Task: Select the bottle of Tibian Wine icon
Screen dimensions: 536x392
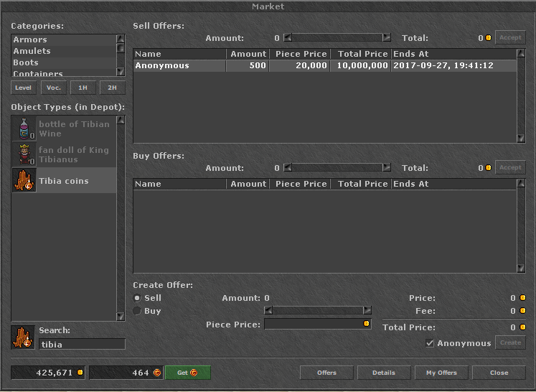Action: pos(24,129)
